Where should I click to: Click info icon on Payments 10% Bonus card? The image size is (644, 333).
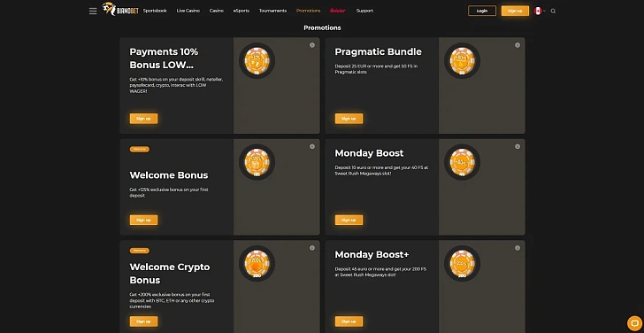coord(312,45)
